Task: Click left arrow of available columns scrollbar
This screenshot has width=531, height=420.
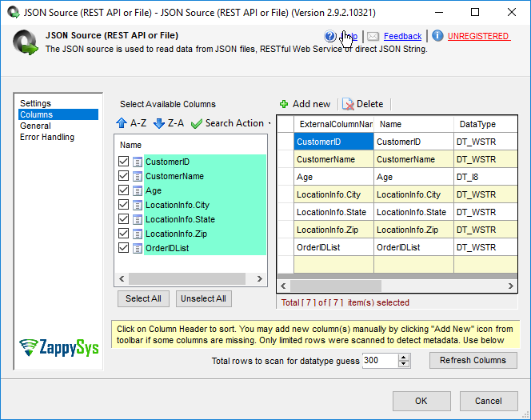Action: [122, 278]
